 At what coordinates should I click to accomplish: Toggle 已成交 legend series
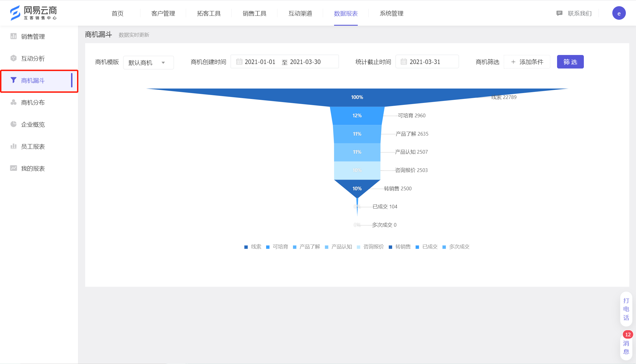(427, 247)
